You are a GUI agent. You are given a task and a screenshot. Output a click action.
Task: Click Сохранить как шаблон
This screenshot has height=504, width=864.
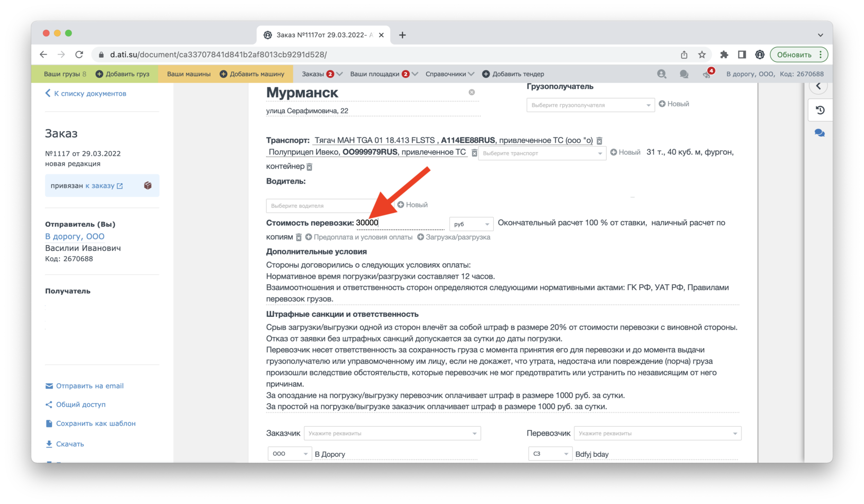(x=91, y=423)
